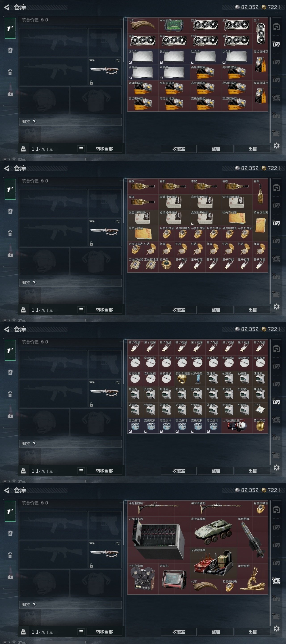286x644 pixels.
Task: Click 出售 below the stash containing 刀片服务器
Action: [252, 631]
